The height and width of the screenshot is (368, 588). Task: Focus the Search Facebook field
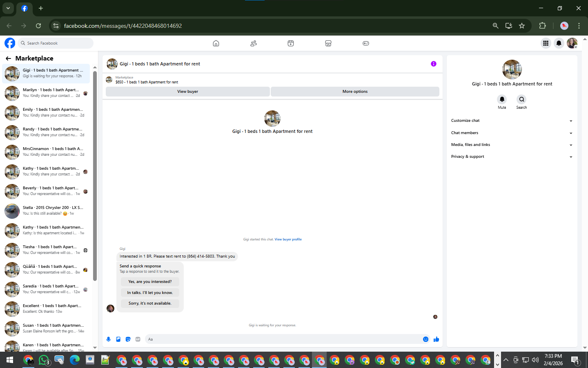pos(56,43)
